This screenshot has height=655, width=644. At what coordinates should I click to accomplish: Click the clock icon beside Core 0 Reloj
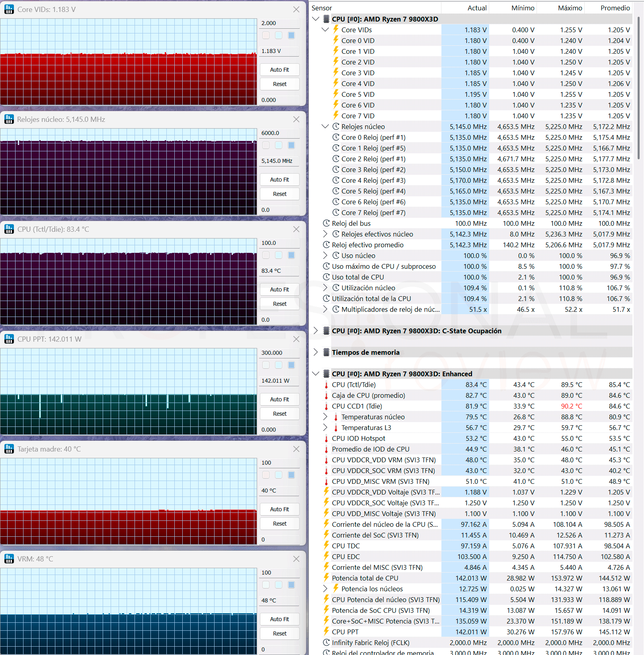click(x=336, y=137)
